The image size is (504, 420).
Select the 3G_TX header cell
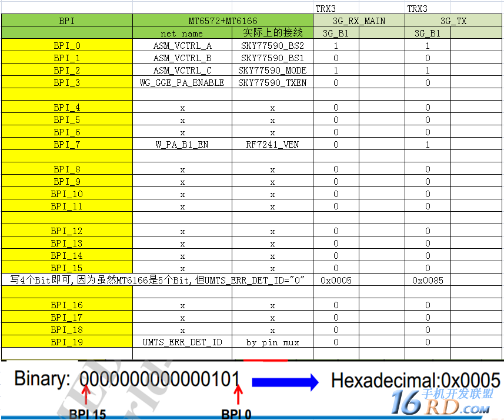pyautogui.click(x=453, y=21)
